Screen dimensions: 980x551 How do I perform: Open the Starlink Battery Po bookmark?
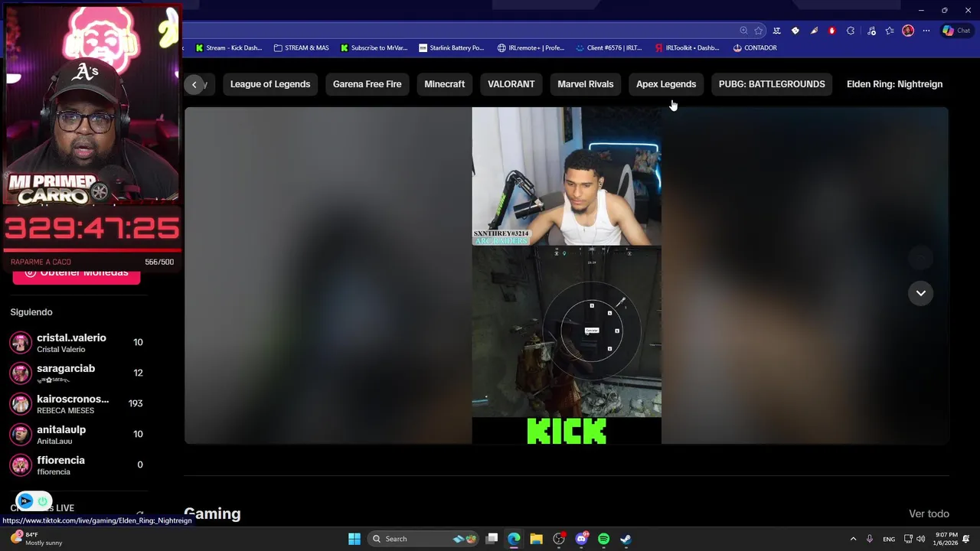[451, 47]
